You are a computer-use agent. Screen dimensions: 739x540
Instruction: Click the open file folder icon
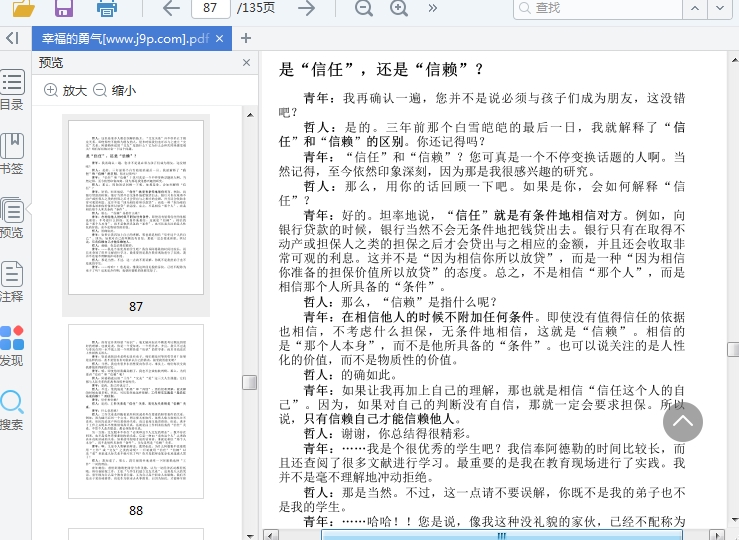pyautogui.click(x=22, y=8)
